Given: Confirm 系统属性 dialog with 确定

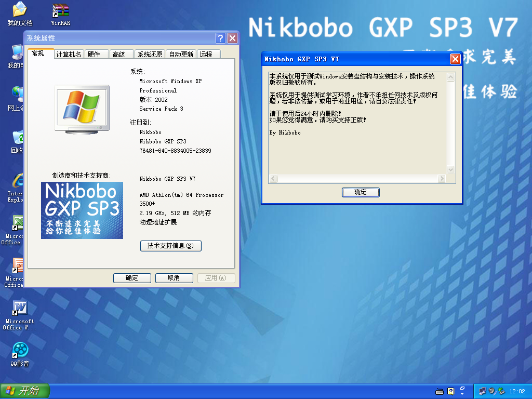Looking at the screenshot, I should click(132, 278).
